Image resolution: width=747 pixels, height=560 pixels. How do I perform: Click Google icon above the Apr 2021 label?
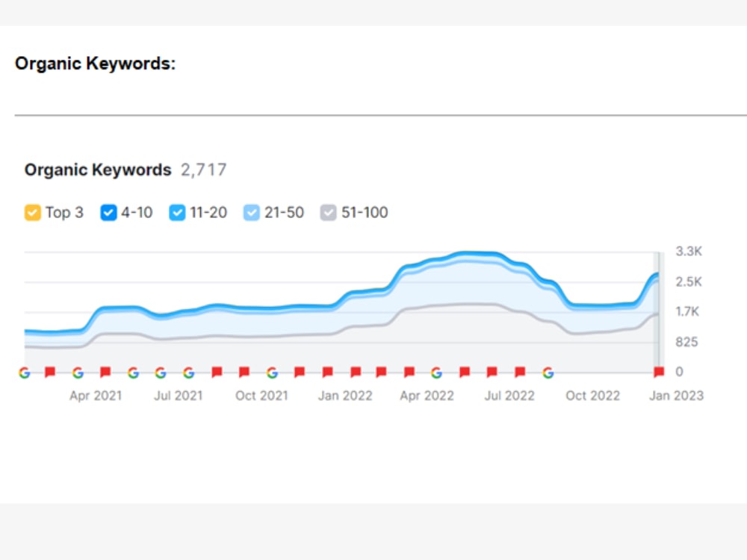coord(78,373)
